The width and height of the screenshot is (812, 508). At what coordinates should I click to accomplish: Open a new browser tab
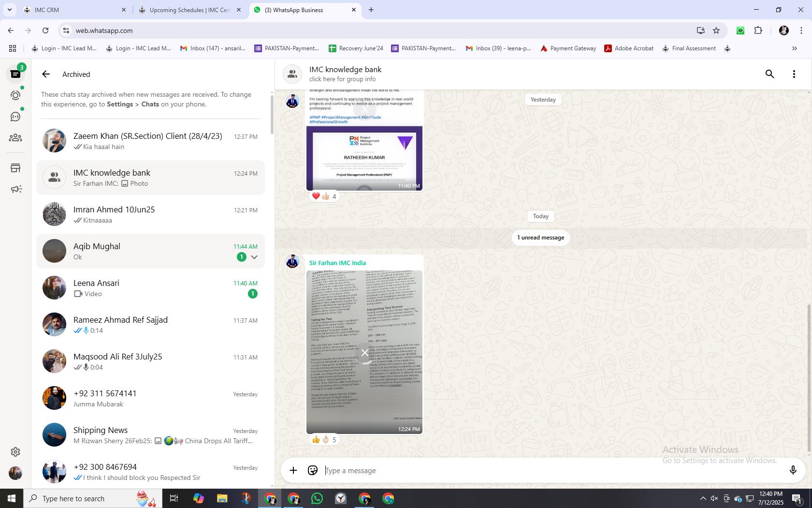click(x=371, y=10)
